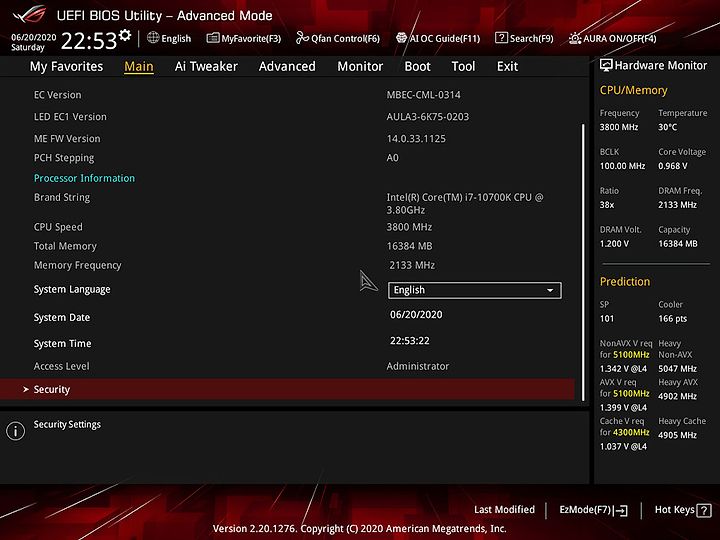
Task: Click the 166 pts Cooler value
Action: point(673,319)
